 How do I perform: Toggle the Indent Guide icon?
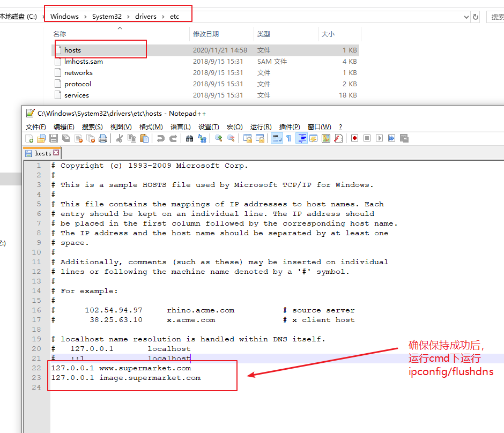point(301,138)
